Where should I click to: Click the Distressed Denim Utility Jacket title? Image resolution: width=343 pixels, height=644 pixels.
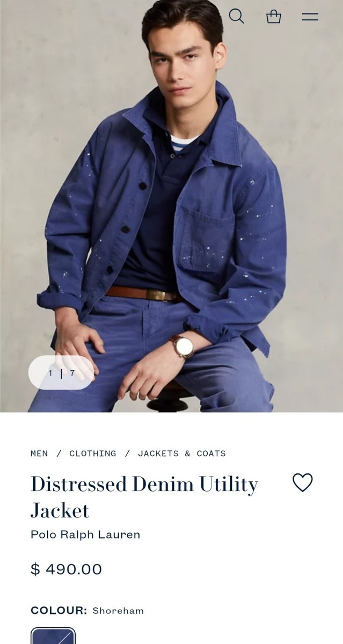point(144,497)
